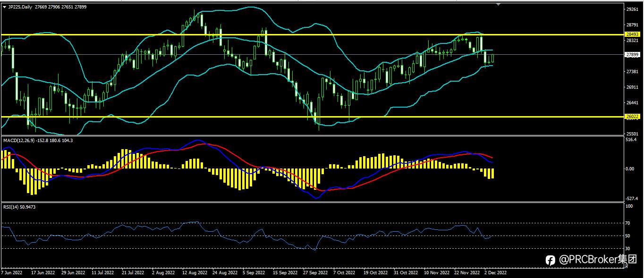The width and height of the screenshot is (644, 278).
Task: Select the yellow horizontal line at 28493
Action: pos(312,34)
